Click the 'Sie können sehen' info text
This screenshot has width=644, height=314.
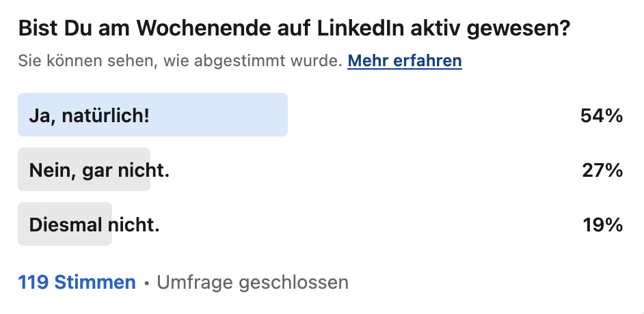pos(180,61)
